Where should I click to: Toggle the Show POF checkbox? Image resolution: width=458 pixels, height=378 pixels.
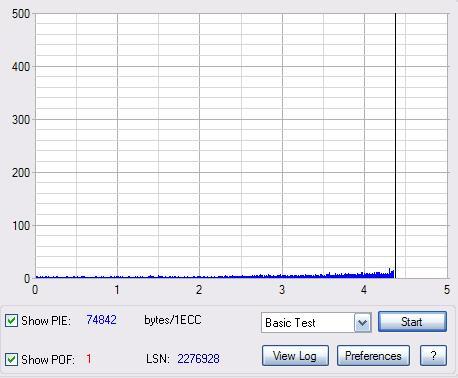pyautogui.click(x=12, y=360)
